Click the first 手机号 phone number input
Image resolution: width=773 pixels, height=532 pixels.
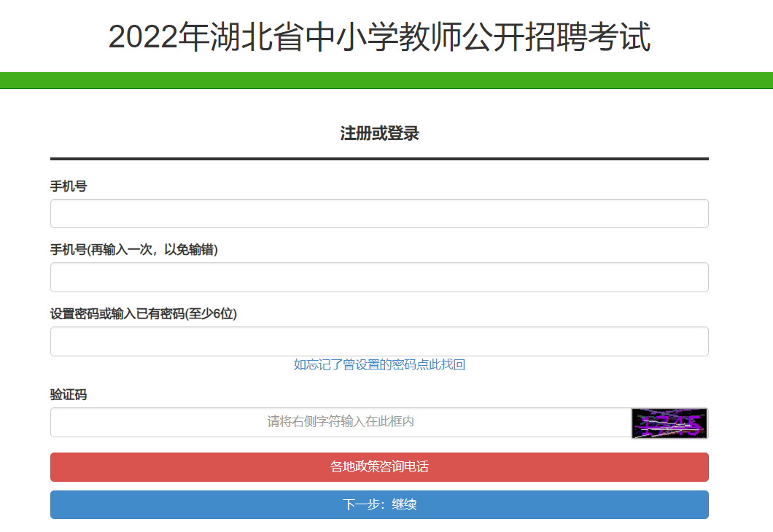(x=379, y=214)
